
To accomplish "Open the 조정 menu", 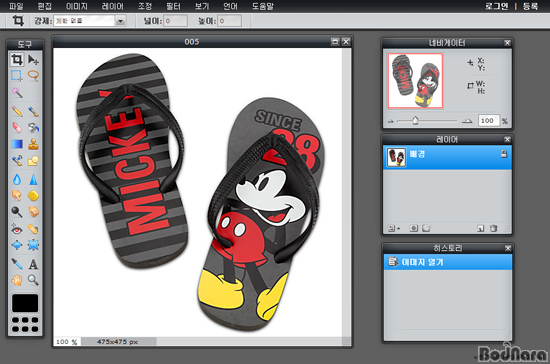I will (145, 6).
